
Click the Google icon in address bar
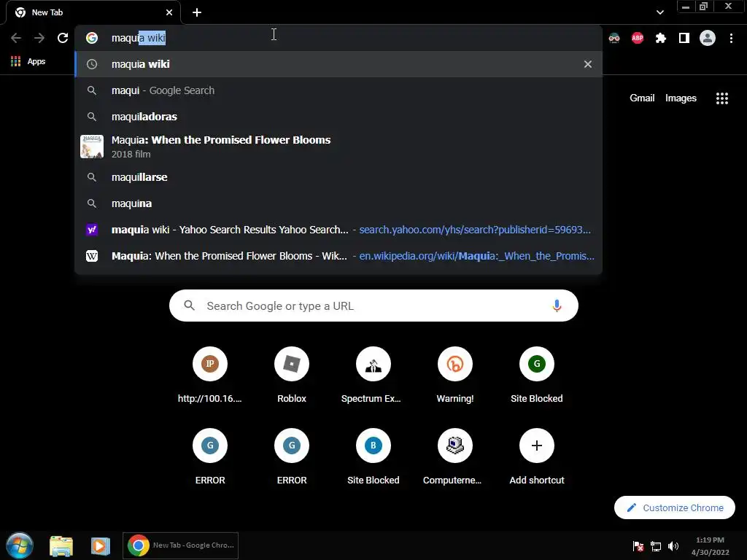[x=92, y=38]
